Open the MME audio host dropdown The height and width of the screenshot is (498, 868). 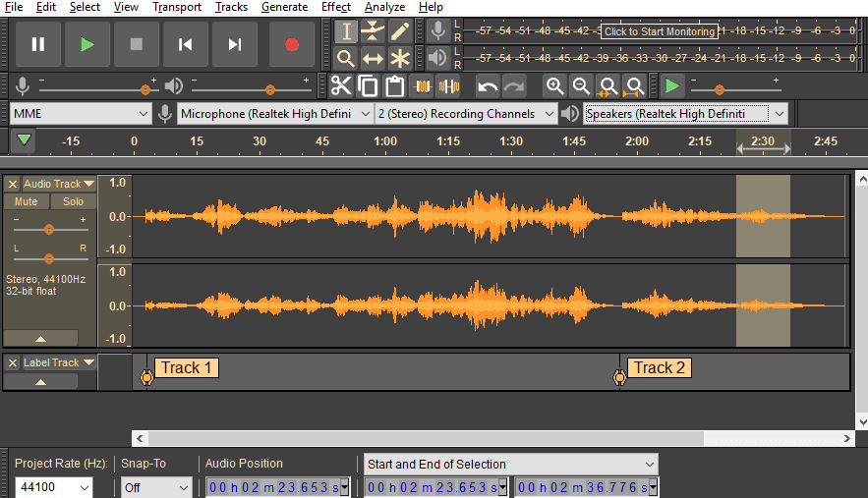point(81,114)
